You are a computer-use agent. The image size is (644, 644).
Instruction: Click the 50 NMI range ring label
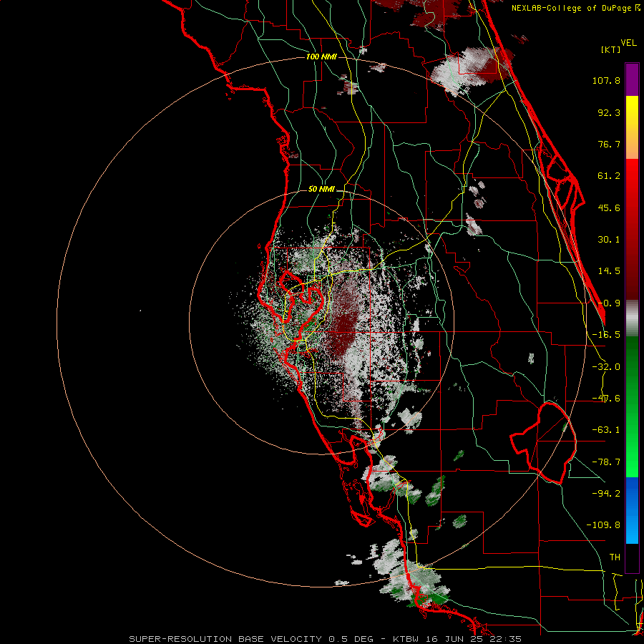(321, 190)
